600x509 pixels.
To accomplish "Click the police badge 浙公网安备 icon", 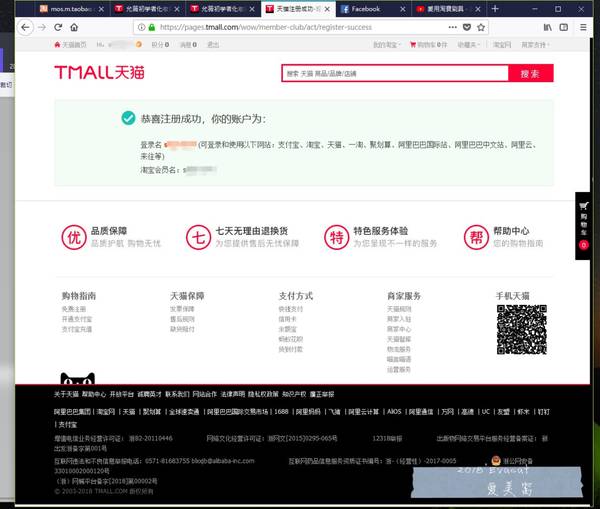I will 496,460.
